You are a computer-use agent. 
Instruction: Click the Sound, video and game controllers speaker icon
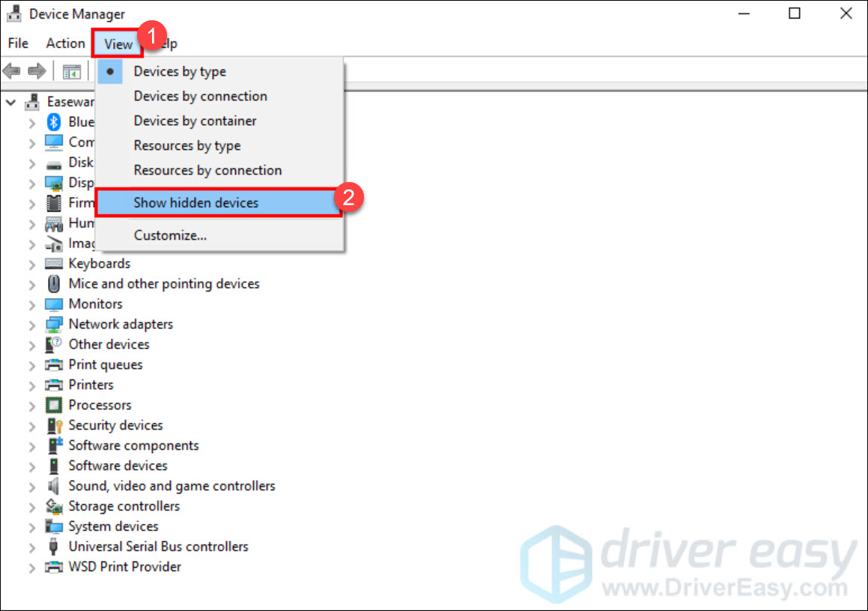[x=53, y=486]
